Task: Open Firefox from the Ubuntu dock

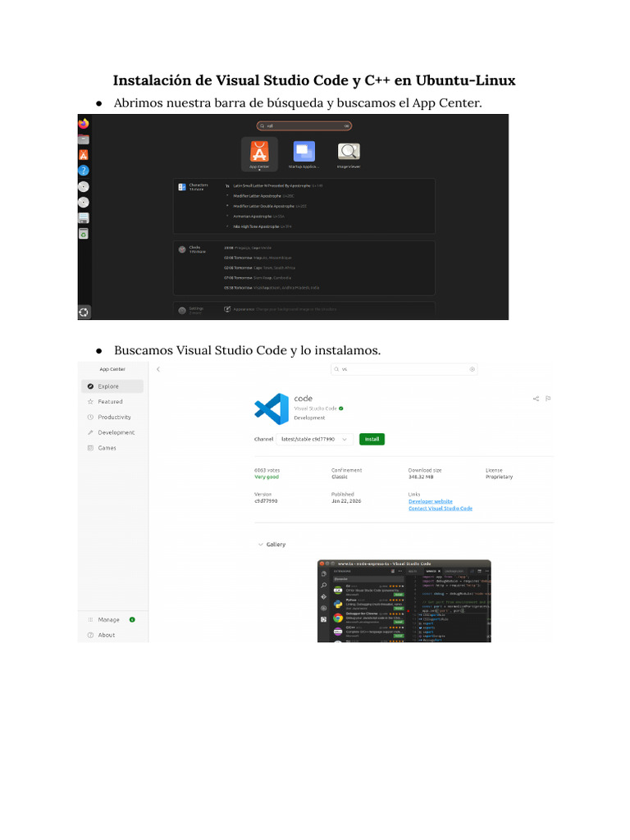Action: [x=84, y=124]
